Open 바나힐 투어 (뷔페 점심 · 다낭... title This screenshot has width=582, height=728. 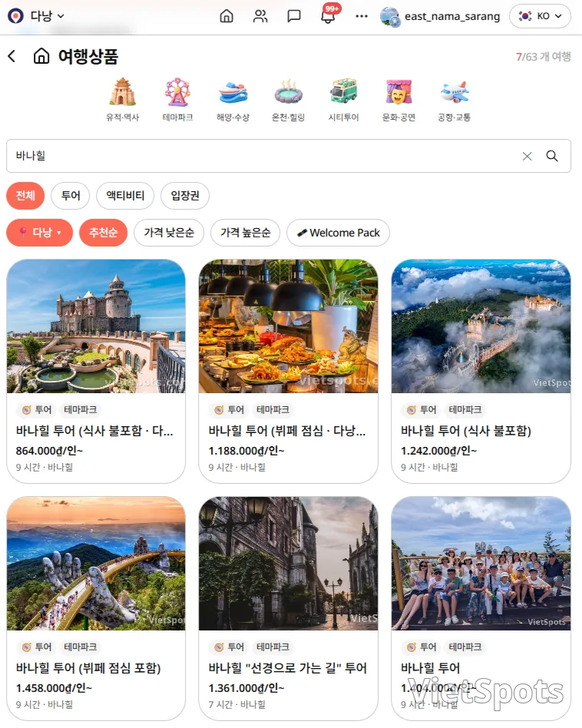point(287,431)
